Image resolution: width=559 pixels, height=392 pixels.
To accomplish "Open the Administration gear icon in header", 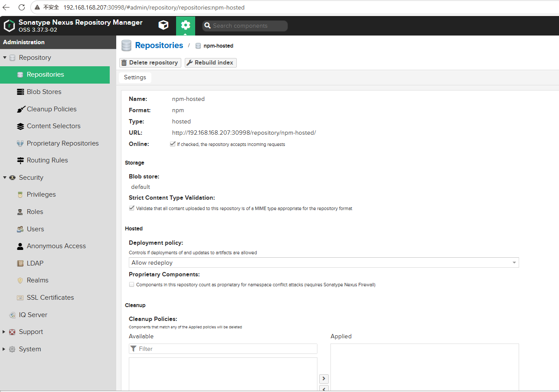I will (186, 26).
